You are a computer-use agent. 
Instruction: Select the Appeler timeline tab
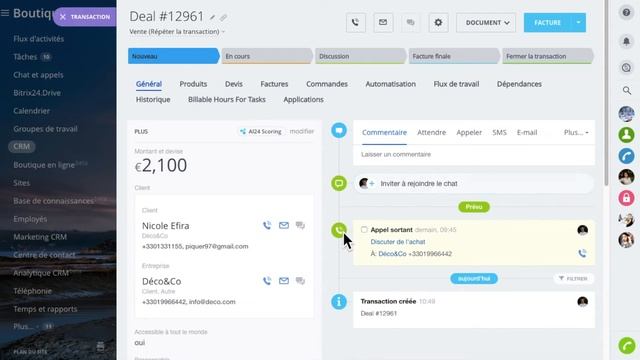[469, 133]
